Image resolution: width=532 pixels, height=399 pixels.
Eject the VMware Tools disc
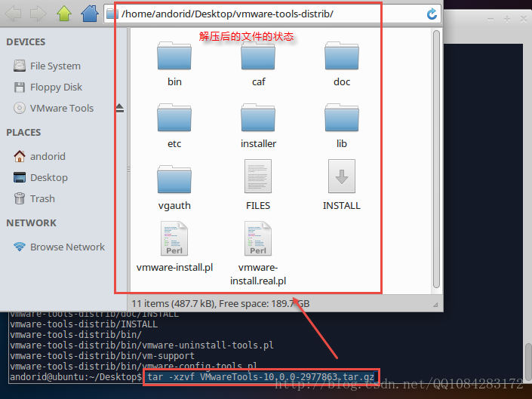(x=119, y=108)
